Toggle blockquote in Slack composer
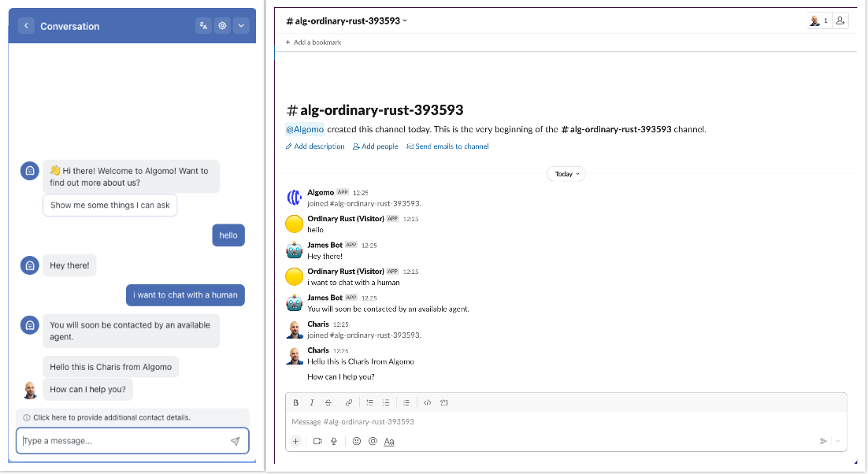Screen dimensions: 868x474 (x=406, y=402)
